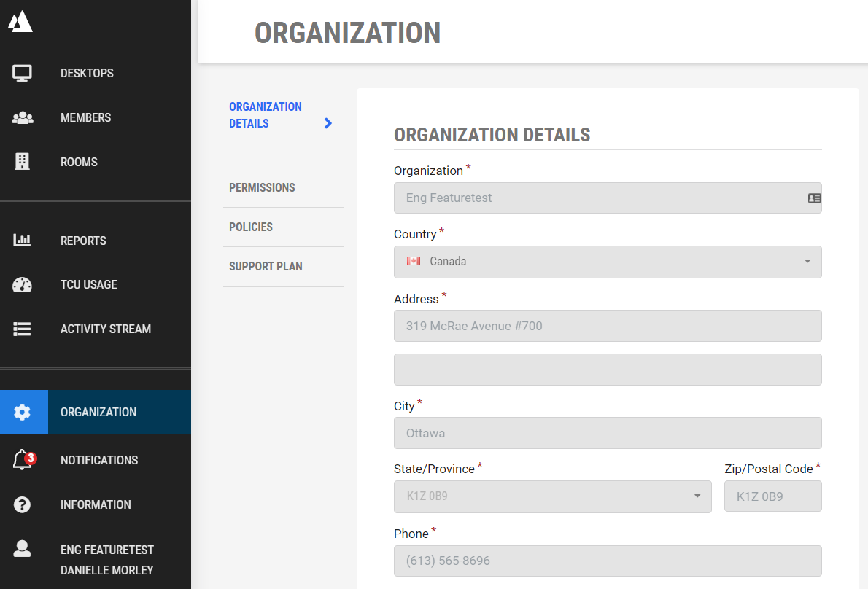Click the TCU Usage gauge icon
This screenshot has height=589, width=868.
[22, 285]
